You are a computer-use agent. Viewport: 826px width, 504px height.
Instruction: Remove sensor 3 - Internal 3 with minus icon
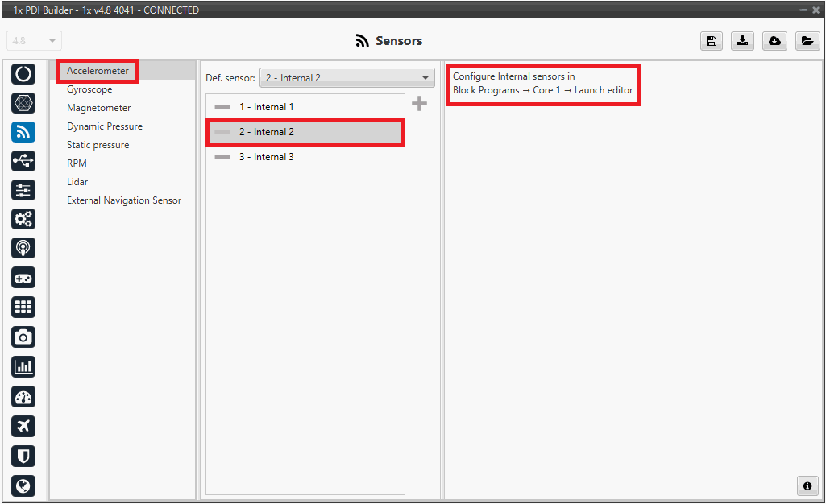[x=222, y=157]
